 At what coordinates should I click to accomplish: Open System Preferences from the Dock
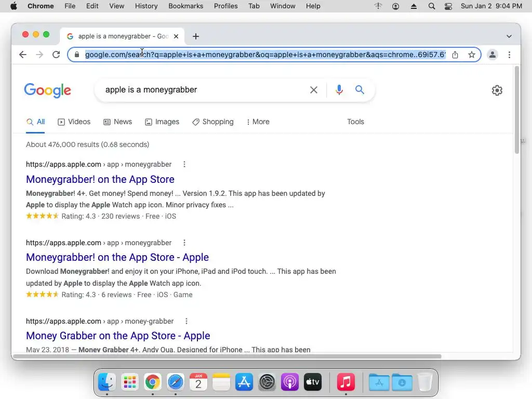coord(267,382)
